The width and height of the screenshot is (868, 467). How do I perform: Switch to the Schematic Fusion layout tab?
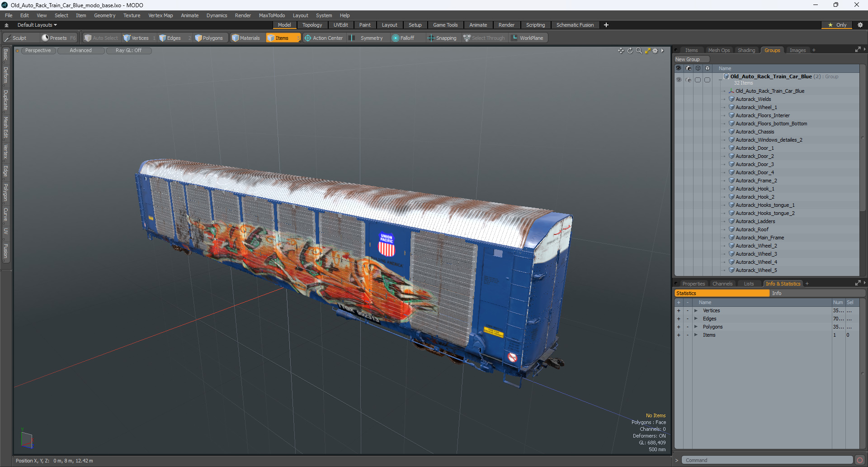coord(575,25)
